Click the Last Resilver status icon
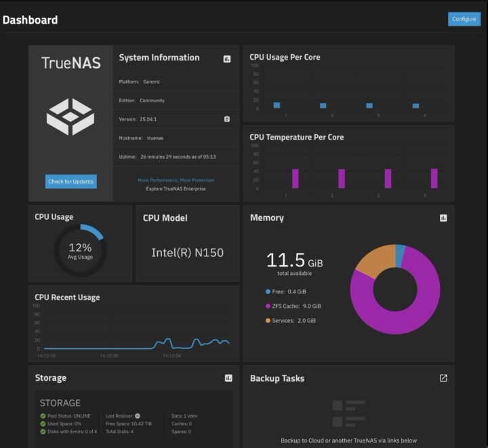 (x=138, y=415)
